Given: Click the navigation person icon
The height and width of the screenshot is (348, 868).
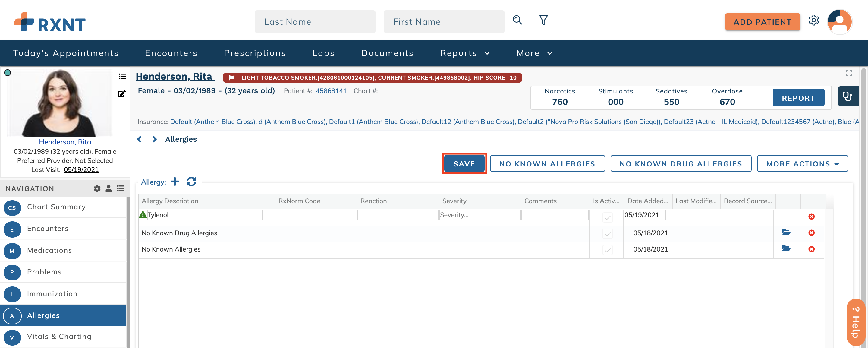Looking at the screenshot, I should click(108, 188).
